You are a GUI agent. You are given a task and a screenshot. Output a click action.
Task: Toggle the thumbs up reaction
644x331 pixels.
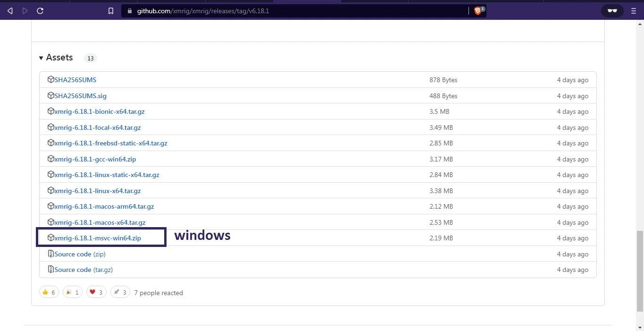[49, 292]
